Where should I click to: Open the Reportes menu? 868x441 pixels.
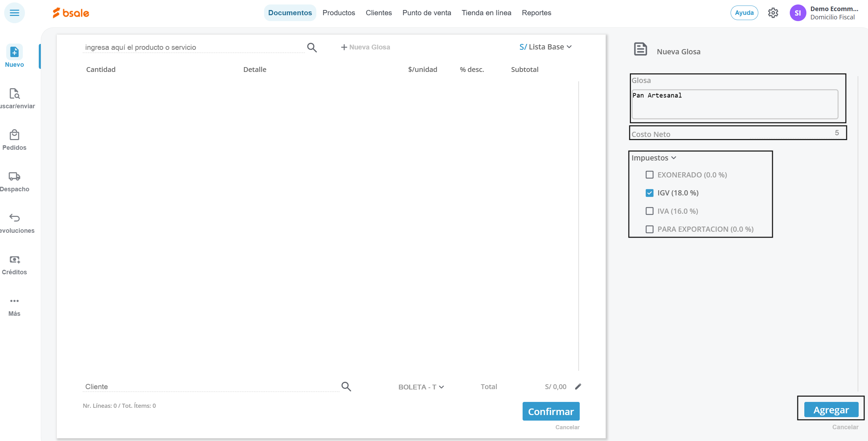(x=536, y=13)
